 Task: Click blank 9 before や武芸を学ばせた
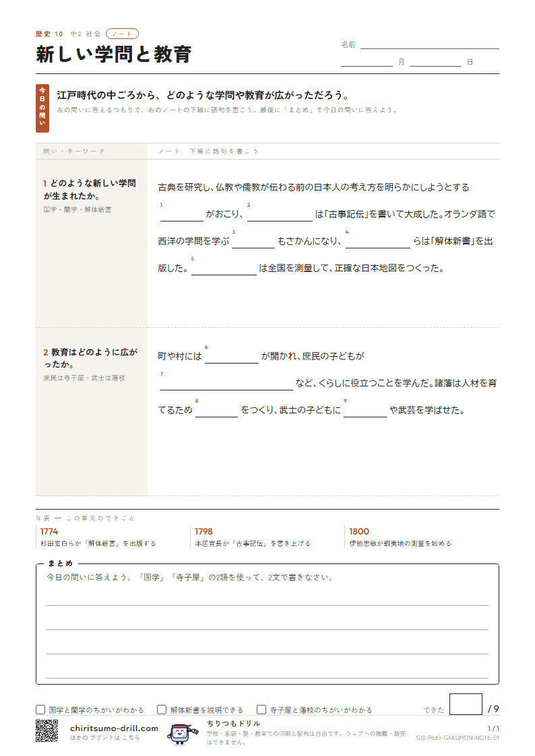365,410
